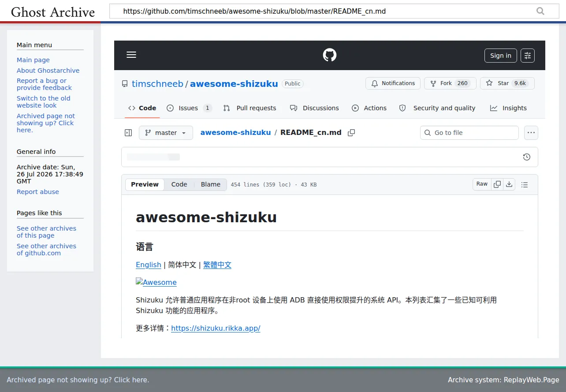This screenshot has height=392, width=566.
Task: Switch file view to Blame
Action: [211, 184]
